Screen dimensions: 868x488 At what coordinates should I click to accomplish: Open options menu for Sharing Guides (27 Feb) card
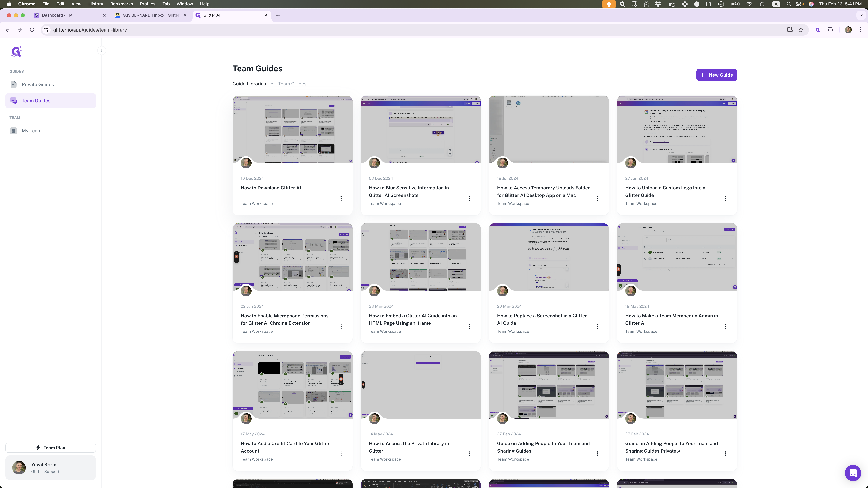click(597, 454)
